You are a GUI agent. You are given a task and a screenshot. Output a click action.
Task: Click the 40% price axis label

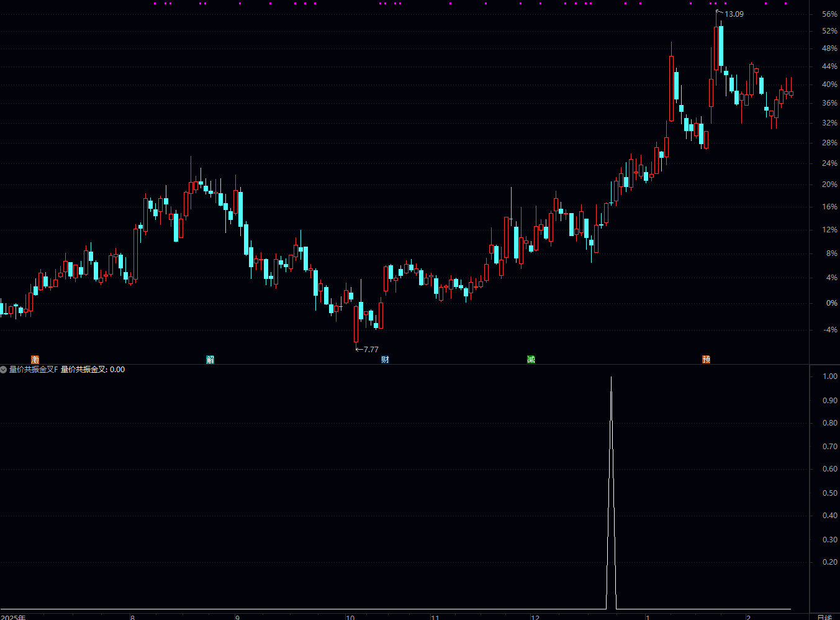[829, 84]
